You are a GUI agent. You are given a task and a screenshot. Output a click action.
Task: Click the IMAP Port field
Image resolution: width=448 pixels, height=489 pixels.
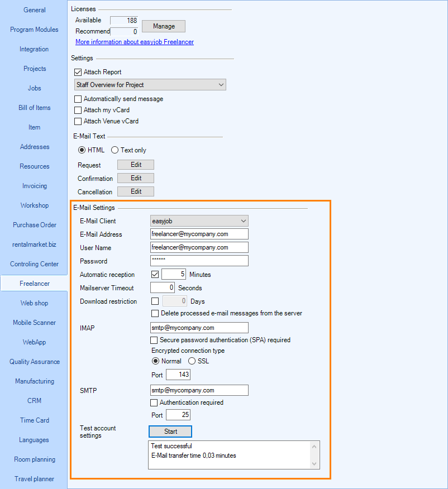pyautogui.click(x=178, y=375)
